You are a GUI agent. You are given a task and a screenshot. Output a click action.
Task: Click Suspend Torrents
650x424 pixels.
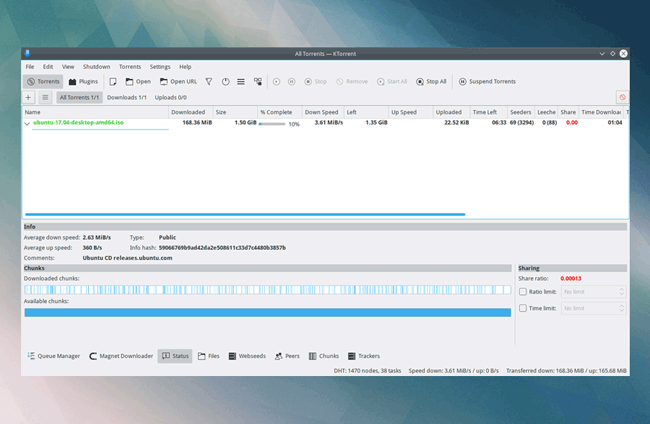(487, 81)
